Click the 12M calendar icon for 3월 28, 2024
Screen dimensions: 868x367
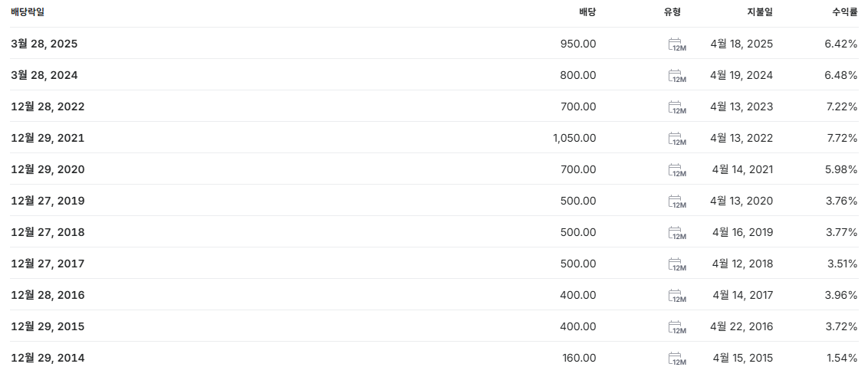pyautogui.click(x=677, y=76)
